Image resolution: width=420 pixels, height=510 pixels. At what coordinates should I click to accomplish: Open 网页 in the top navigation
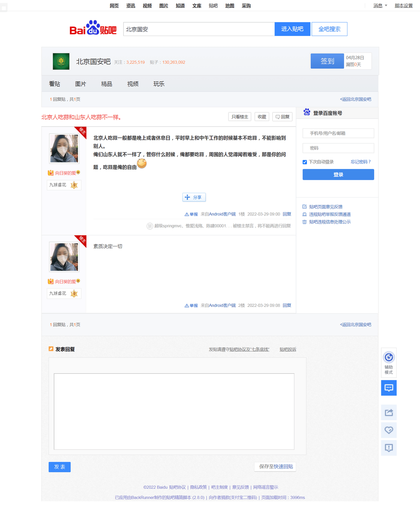point(114,6)
